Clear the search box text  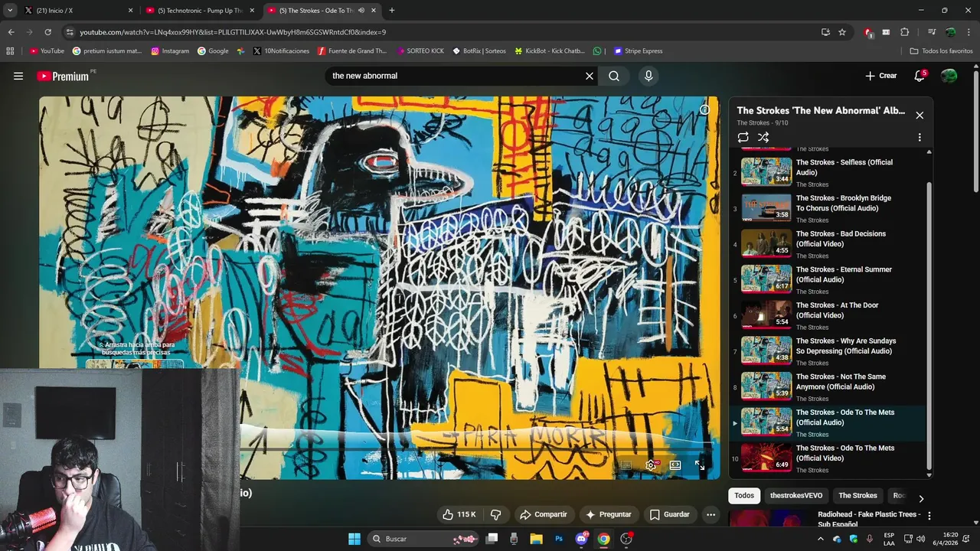click(590, 76)
